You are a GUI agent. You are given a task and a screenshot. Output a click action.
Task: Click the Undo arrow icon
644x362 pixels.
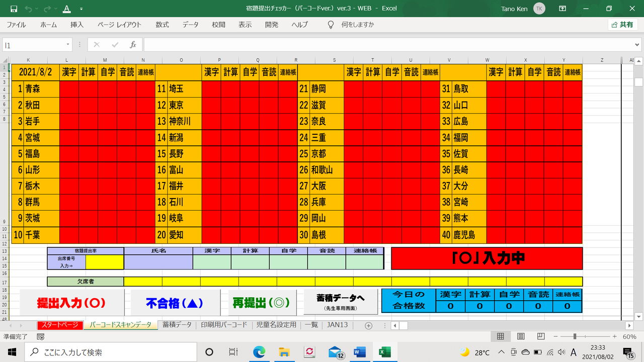click(x=28, y=9)
